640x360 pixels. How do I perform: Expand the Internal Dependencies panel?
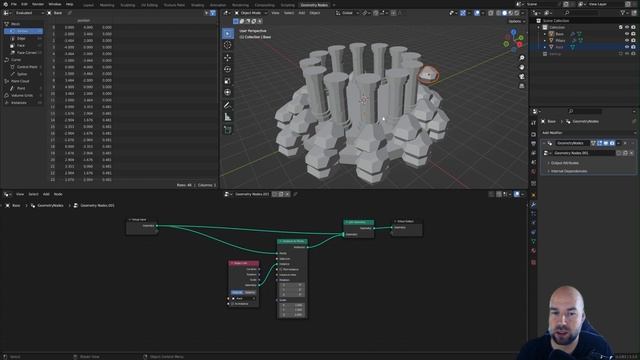569,171
